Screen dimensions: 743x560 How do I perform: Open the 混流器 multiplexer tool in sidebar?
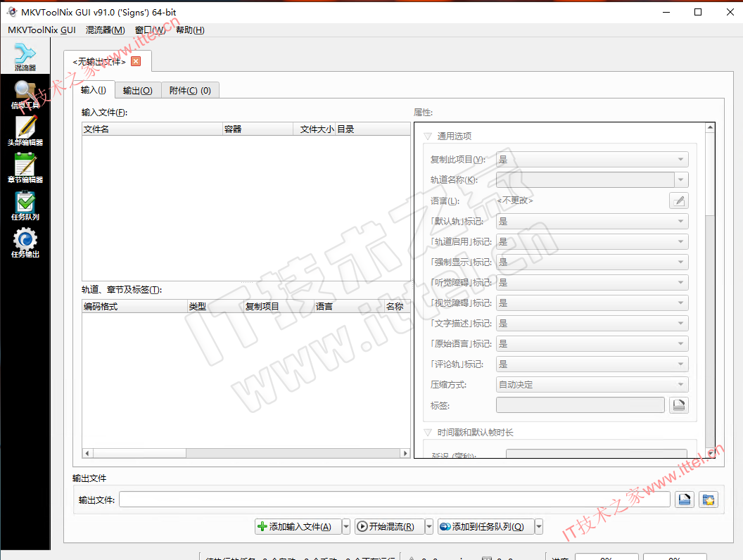pyautogui.click(x=25, y=57)
